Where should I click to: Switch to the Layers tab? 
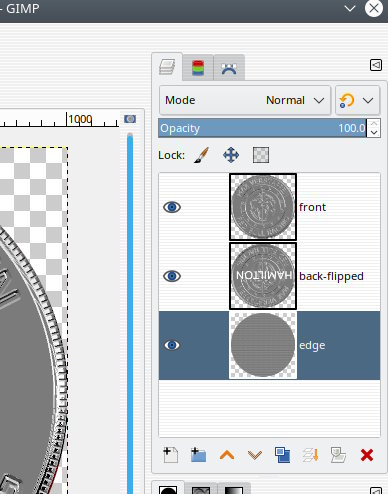[167, 67]
